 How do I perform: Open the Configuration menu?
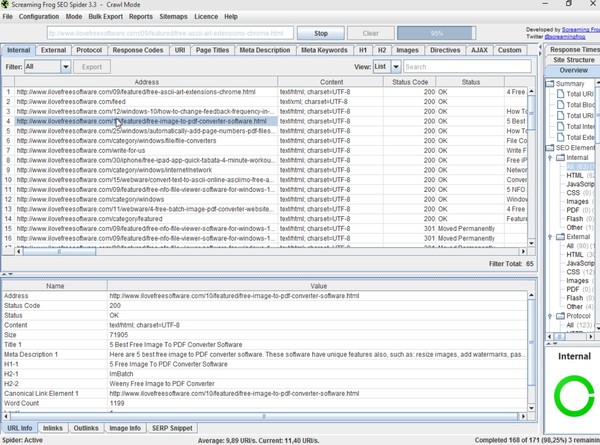[x=38, y=17]
